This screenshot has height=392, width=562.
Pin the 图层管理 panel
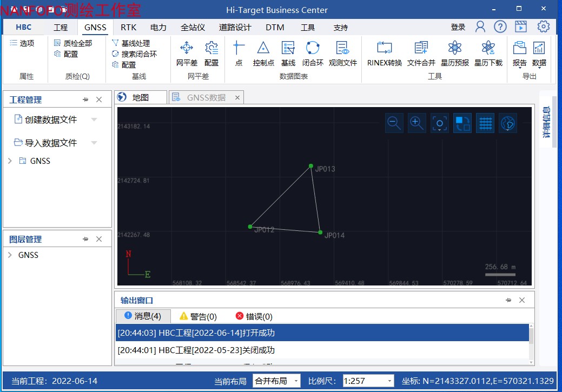(x=85, y=239)
